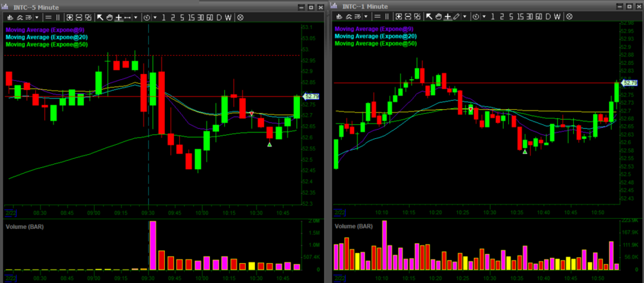Select the crosshair tool in 1 Minute chart
Screen dimensions: 644x283
[448, 17]
